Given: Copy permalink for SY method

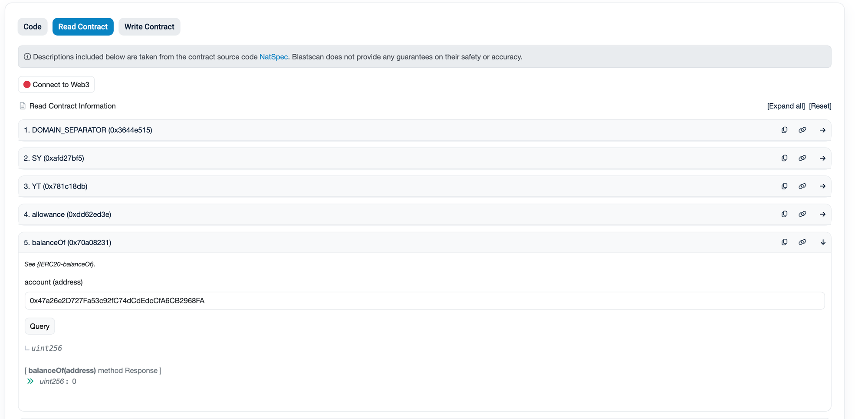Looking at the screenshot, I should [x=802, y=158].
